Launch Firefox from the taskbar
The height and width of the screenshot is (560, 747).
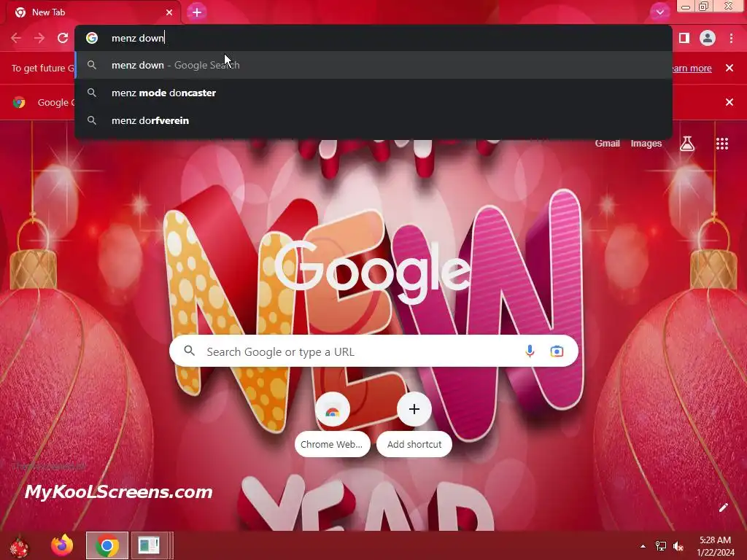63,545
